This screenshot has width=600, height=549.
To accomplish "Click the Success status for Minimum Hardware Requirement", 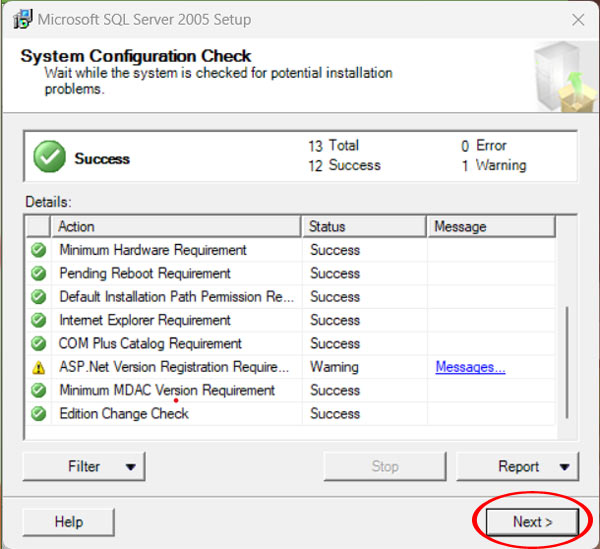I will 335,250.
